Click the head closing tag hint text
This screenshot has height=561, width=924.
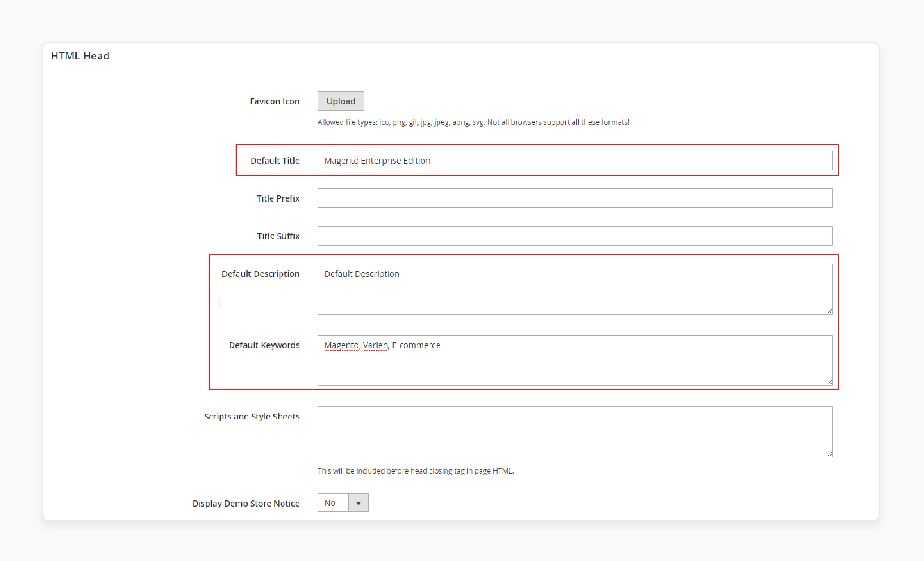coord(416,471)
